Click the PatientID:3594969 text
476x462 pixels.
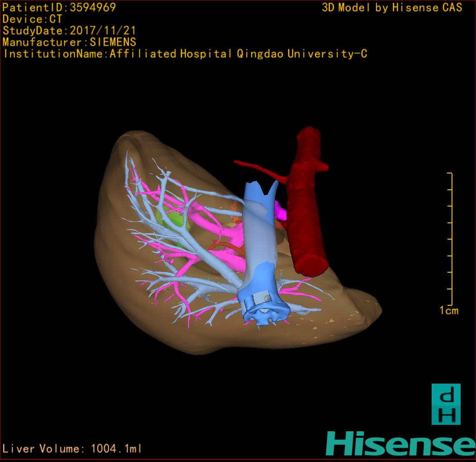coord(59,7)
